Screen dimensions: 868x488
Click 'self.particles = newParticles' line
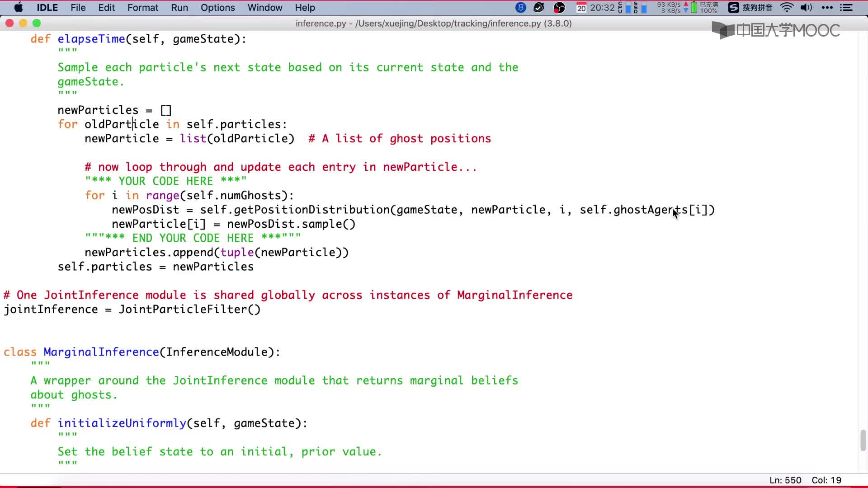pyautogui.click(x=156, y=267)
